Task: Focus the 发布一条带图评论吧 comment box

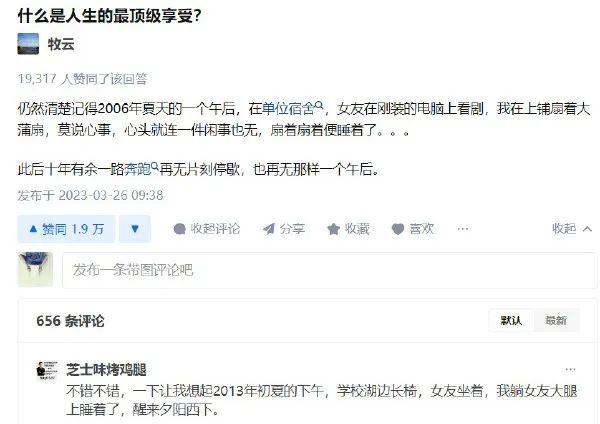Action: click(x=329, y=270)
